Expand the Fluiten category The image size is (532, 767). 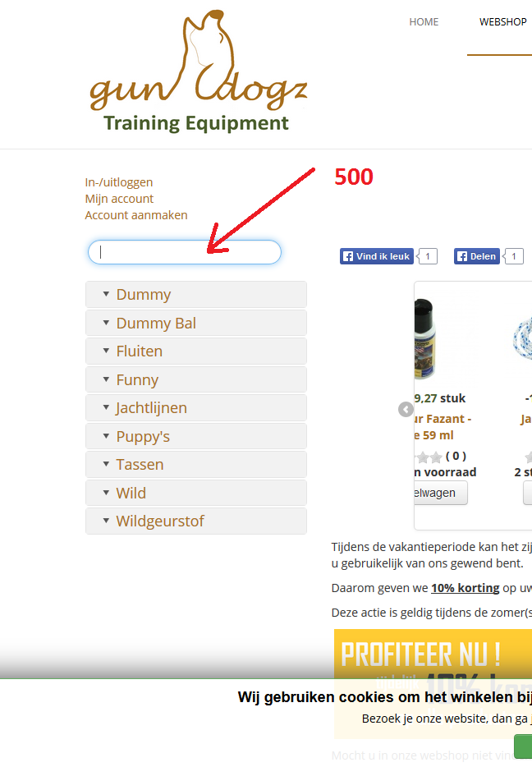[196, 351]
